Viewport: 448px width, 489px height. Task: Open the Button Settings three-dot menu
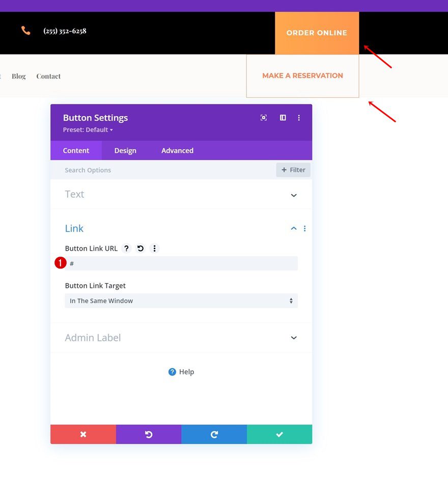click(299, 118)
